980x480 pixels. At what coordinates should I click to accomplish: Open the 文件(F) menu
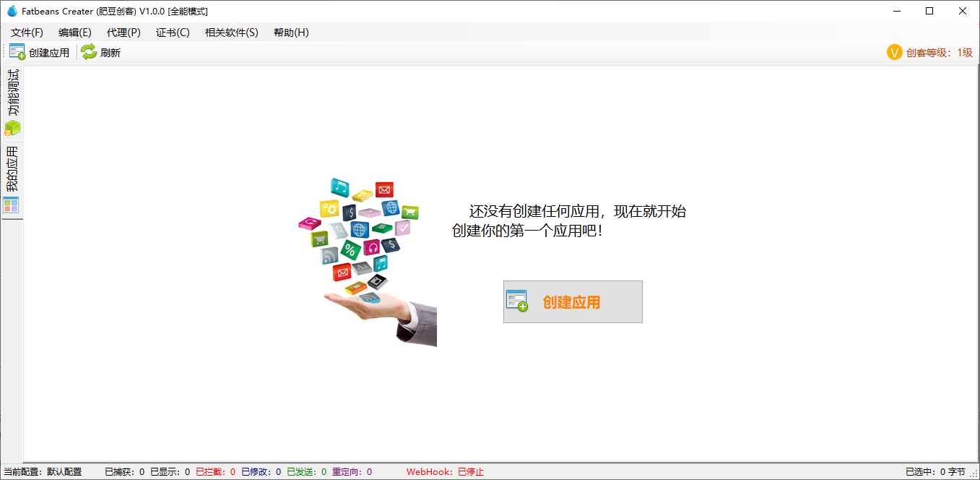[27, 33]
